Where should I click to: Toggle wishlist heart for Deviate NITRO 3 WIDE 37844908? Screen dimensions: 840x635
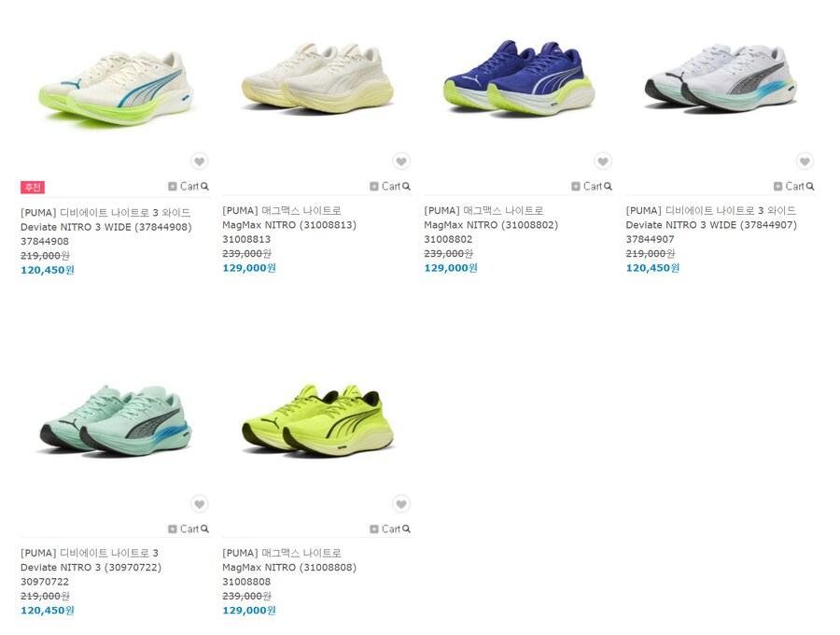click(200, 162)
